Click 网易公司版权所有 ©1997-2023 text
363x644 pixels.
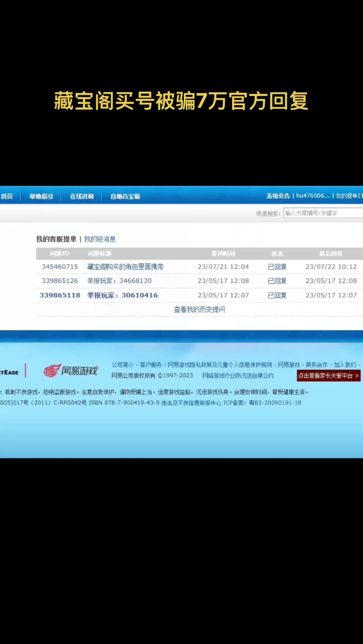(152, 376)
